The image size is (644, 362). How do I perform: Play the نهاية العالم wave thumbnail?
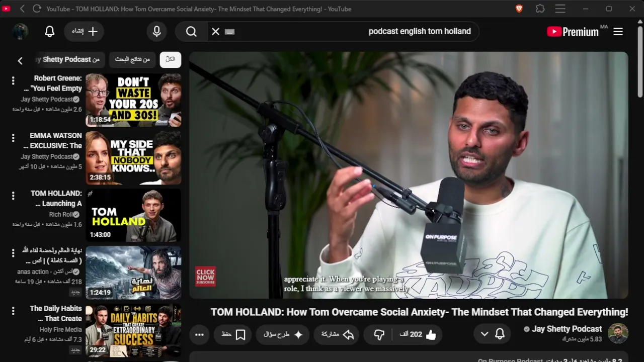click(133, 273)
